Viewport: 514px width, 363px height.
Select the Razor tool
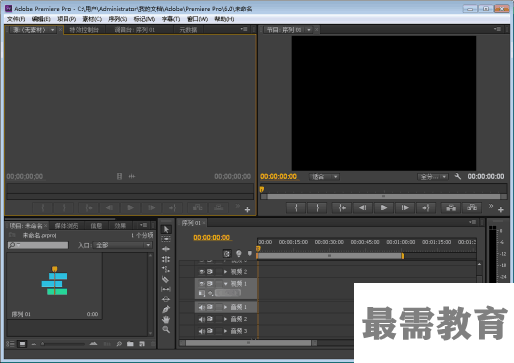click(x=165, y=279)
